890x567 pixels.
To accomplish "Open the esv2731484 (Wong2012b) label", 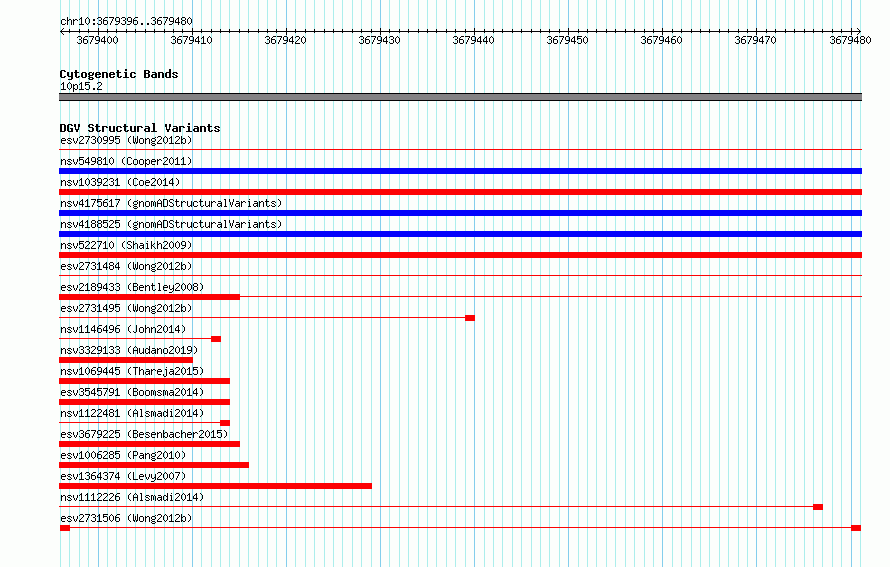I will coord(126,266).
